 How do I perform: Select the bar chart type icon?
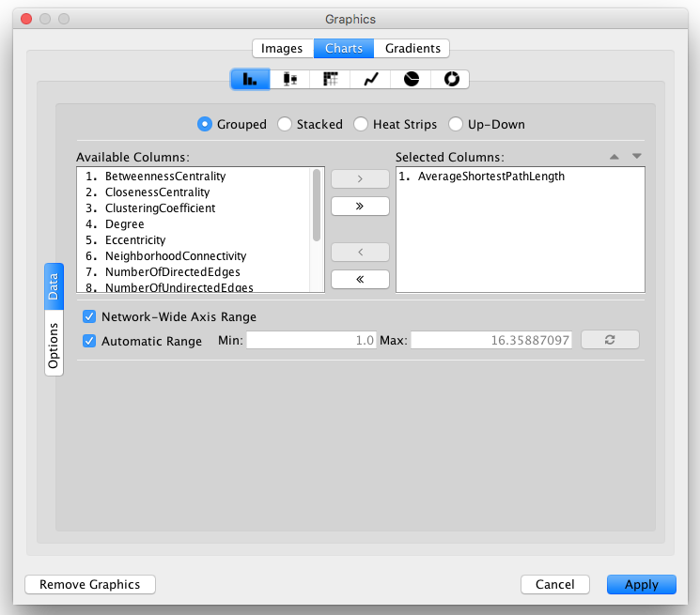[x=250, y=80]
